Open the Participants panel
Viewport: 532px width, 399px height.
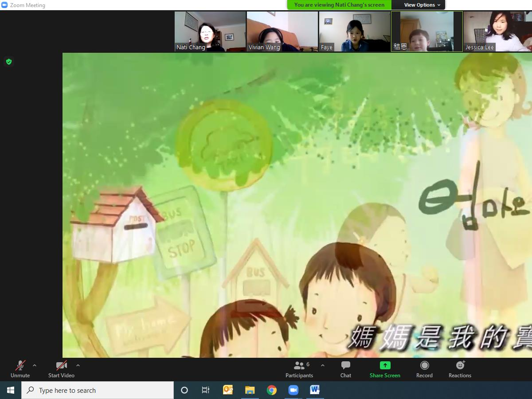click(299, 369)
